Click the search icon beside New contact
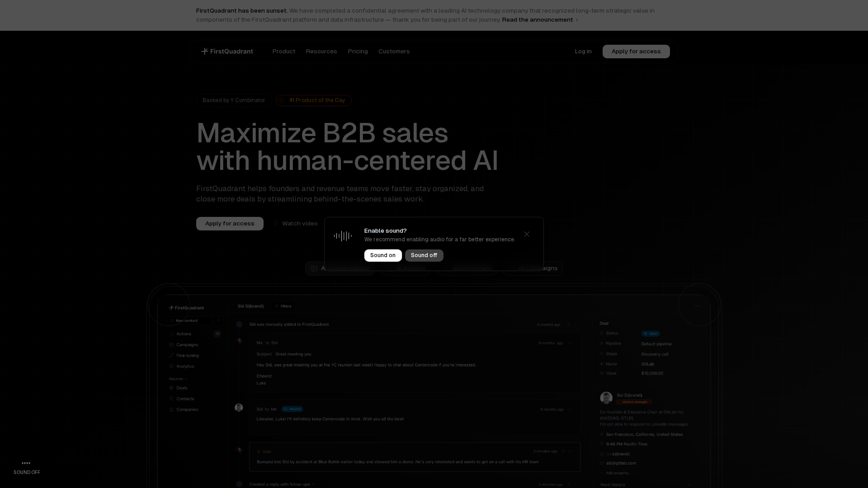Screen dimensions: 868x488 (x=218, y=320)
